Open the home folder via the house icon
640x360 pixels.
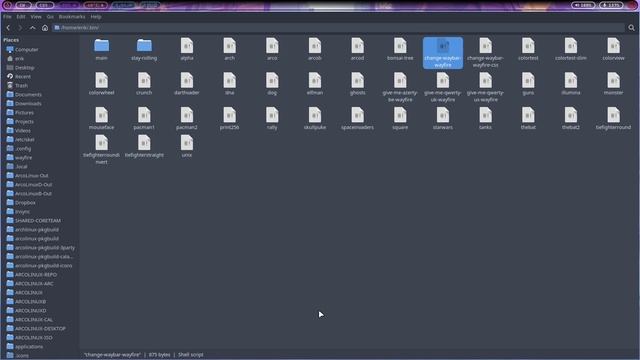(x=45, y=28)
